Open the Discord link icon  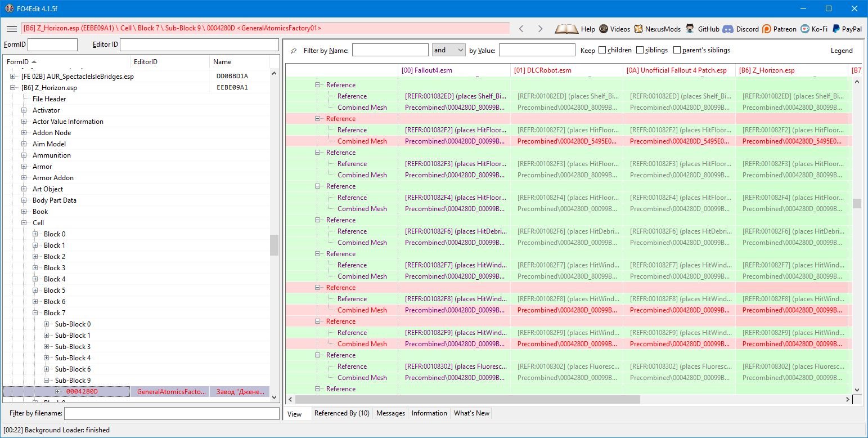tap(727, 29)
